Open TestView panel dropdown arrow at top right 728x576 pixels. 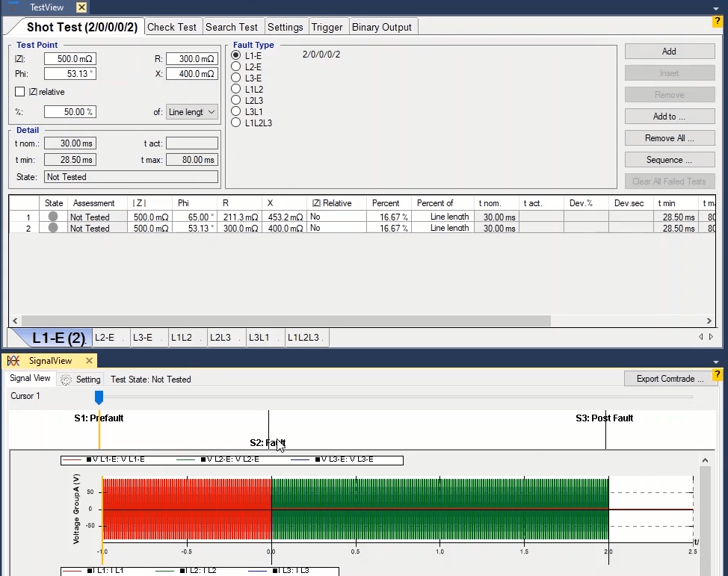click(x=716, y=7)
